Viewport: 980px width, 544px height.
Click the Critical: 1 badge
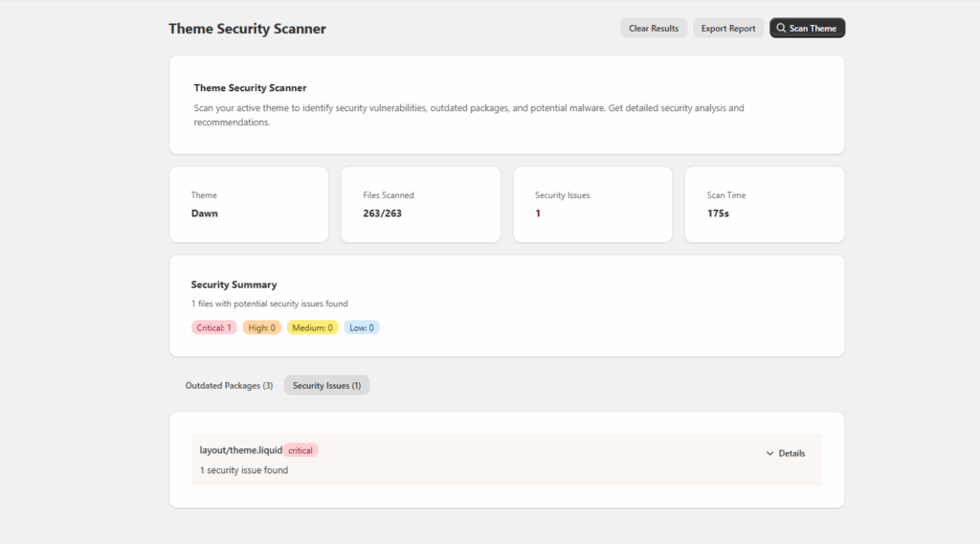tap(213, 328)
